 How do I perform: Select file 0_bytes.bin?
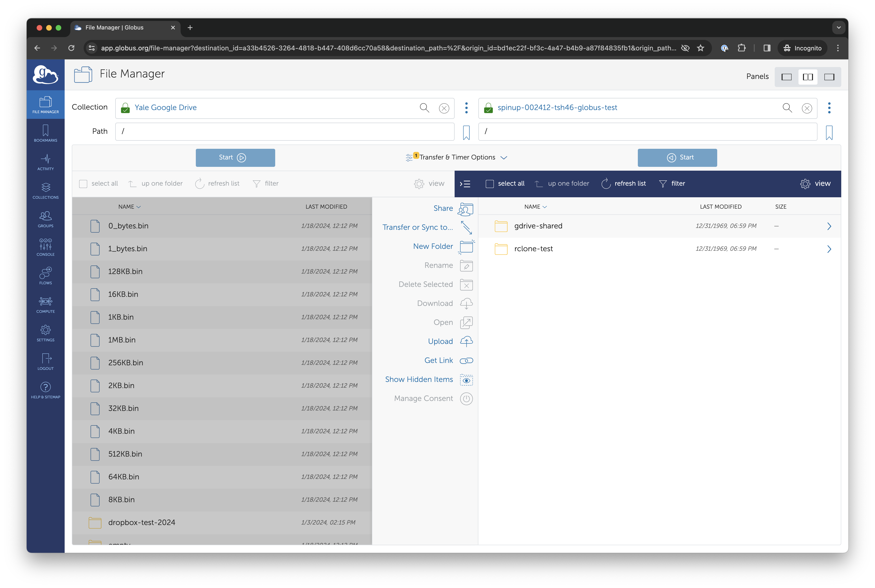[222, 226]
